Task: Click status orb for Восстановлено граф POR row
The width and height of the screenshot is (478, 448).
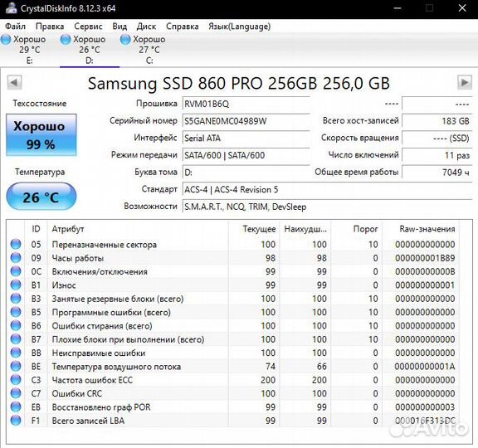Action: (16, 407)
